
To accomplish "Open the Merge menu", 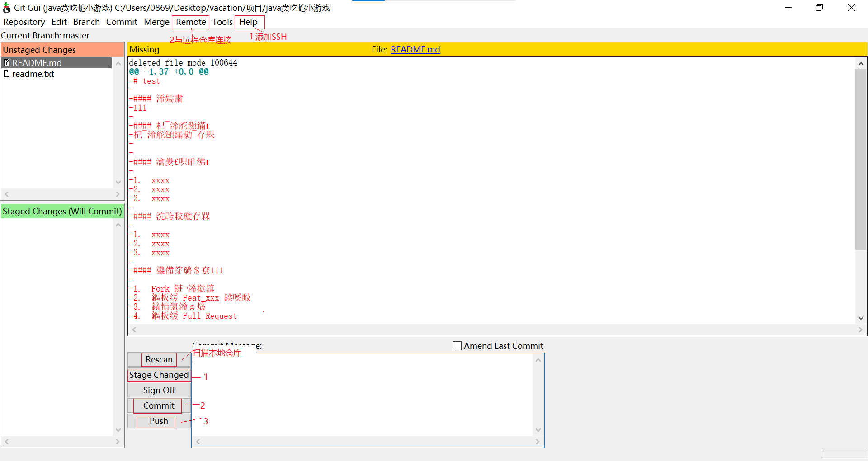I will pos(156,22).
